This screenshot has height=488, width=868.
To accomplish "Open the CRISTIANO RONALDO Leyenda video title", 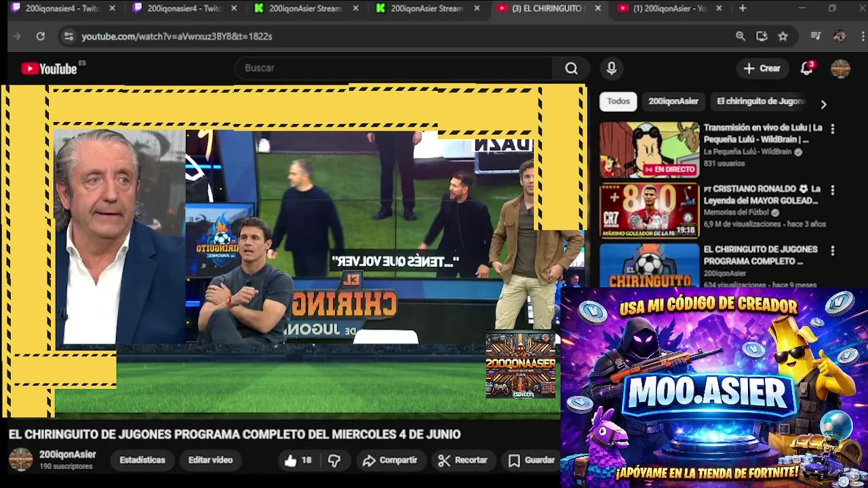I will [x=763, y=195].
